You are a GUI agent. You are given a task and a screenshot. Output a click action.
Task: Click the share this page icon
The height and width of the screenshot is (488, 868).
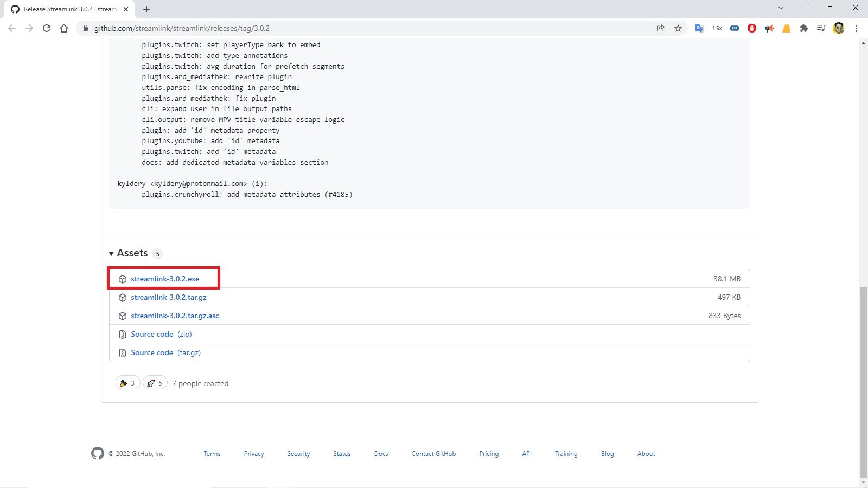point(660,28)
